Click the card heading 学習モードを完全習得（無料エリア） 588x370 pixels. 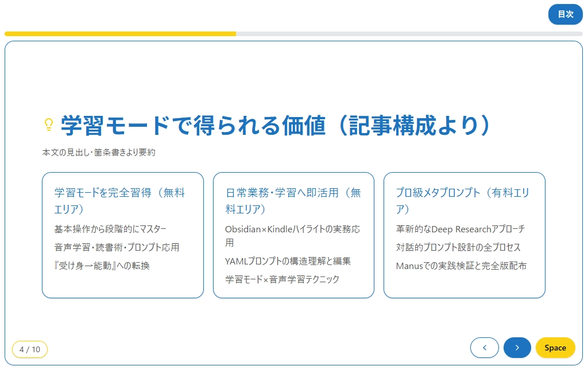click(119, 201)
